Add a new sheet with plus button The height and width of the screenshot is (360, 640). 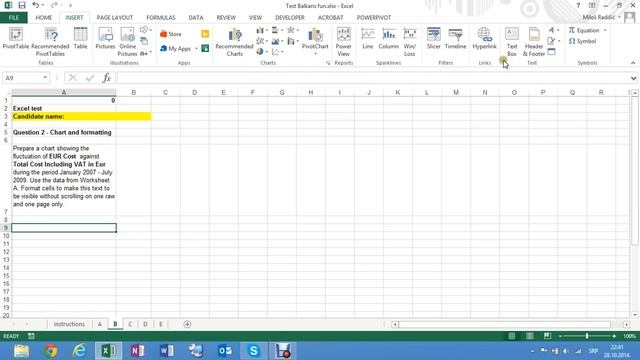click(x=187, y=324)
